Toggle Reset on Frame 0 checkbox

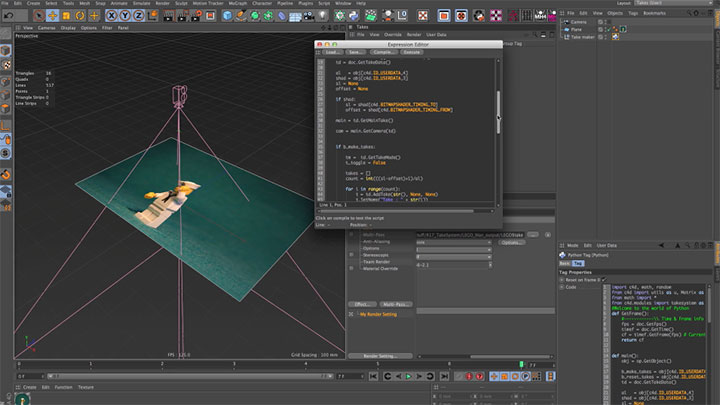[604, 280]
